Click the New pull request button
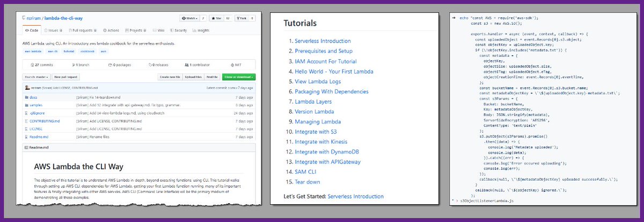This screenshot has height=222, width=644. tap(66, 77)
